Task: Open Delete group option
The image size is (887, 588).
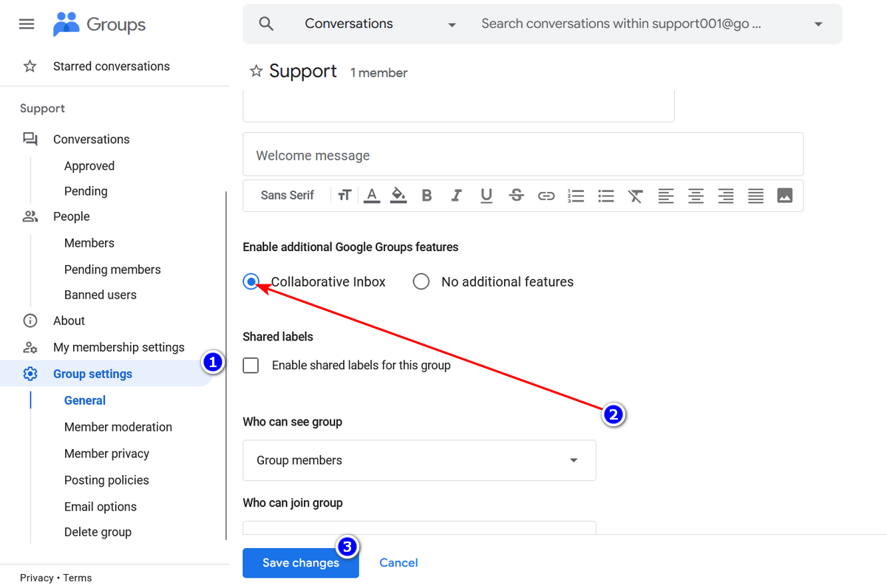Action: click(x=98, y=532)
